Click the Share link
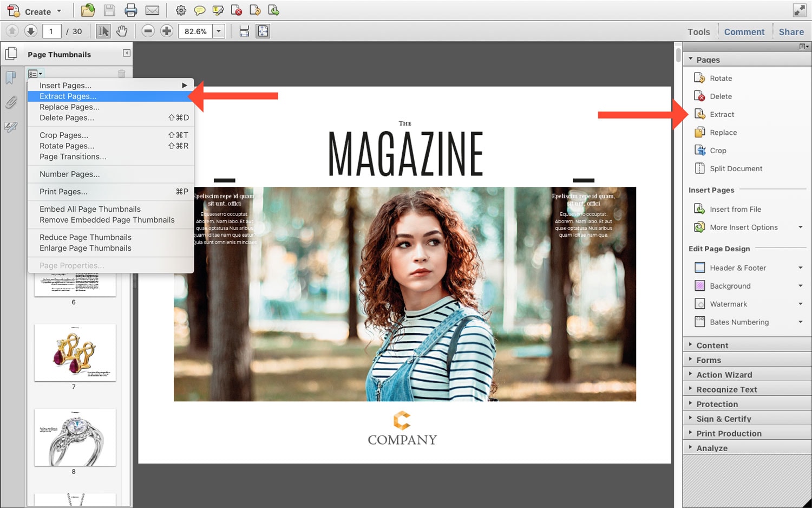 [791, 31]
